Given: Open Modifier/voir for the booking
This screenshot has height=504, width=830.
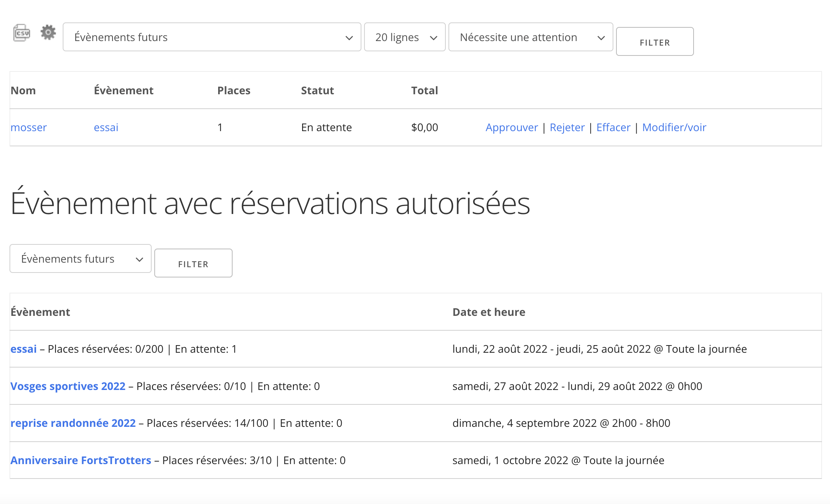Looking at the screenshot, I should point(674,127).
